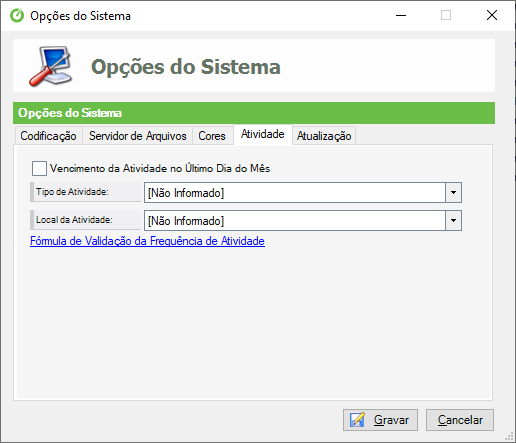Select the Cores tab
516x443 pixels.
tap(212, 136)
